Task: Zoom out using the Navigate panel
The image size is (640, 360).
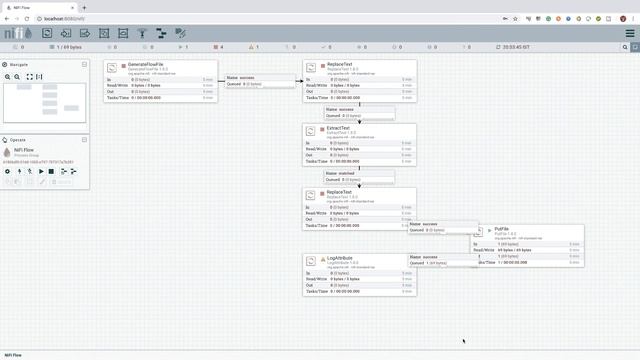Action: click(x=17, y=77)
